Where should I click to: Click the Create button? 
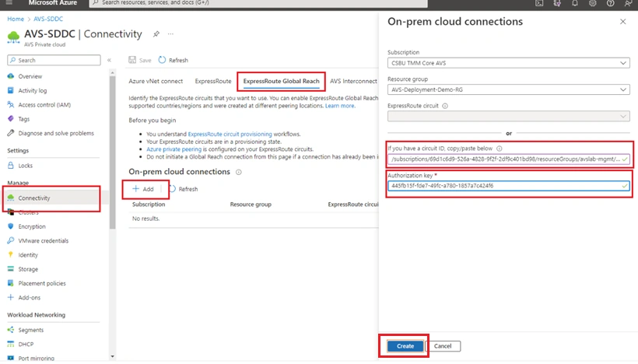[405, 346]
